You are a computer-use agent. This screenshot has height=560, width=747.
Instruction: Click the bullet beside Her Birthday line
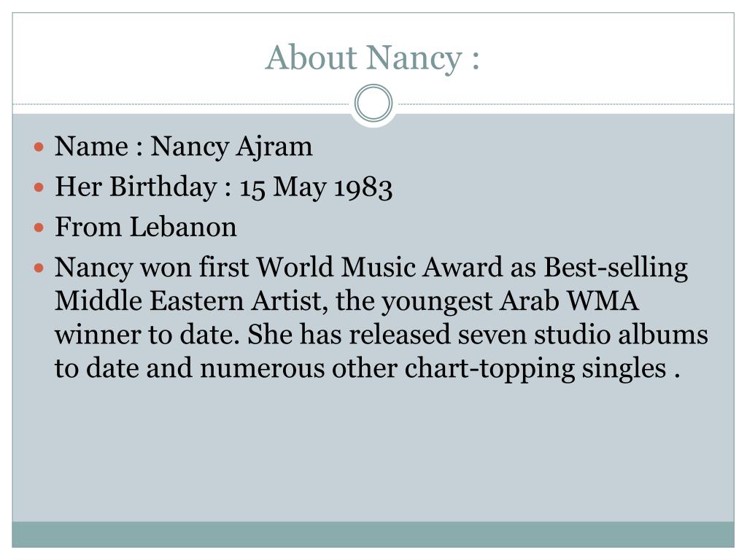(x=39, y=187)
